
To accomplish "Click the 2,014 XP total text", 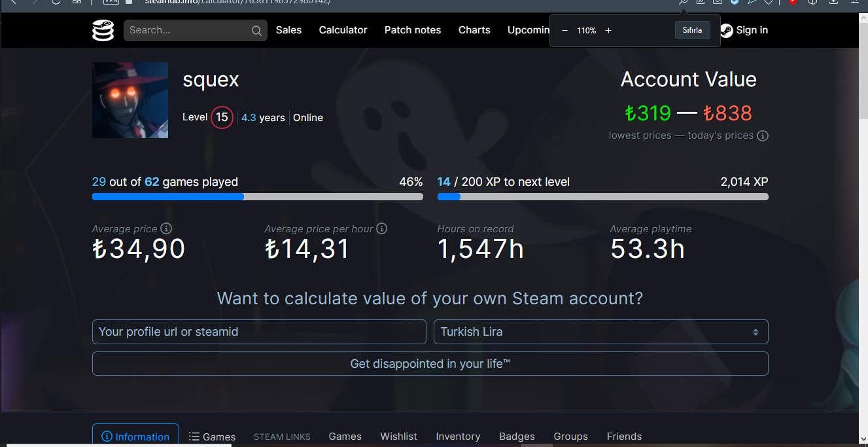I will tap(744, 182).
